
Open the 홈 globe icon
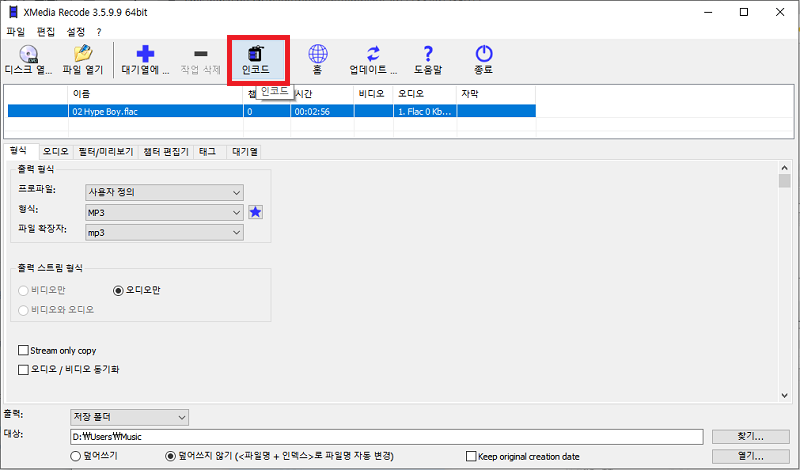point(317,56)
